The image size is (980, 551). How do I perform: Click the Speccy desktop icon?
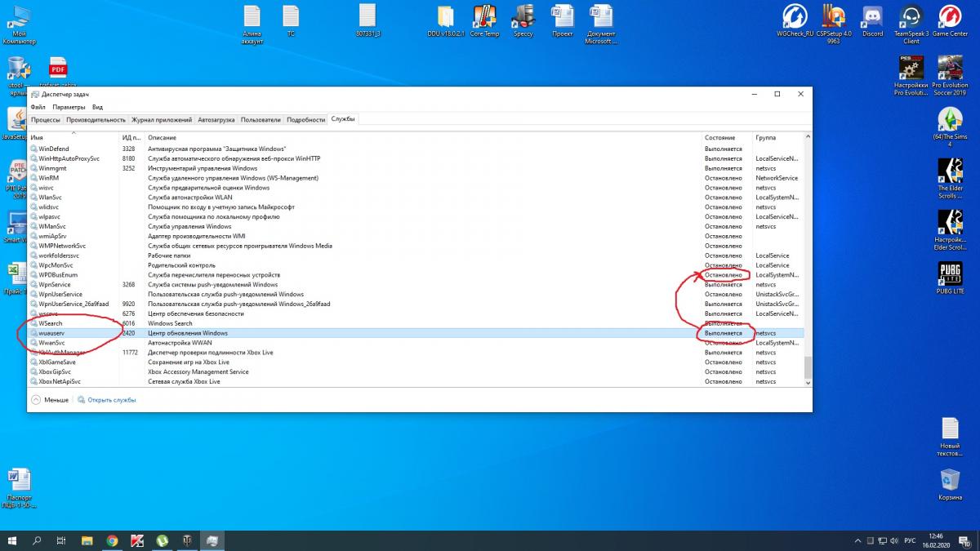[523, 18]
